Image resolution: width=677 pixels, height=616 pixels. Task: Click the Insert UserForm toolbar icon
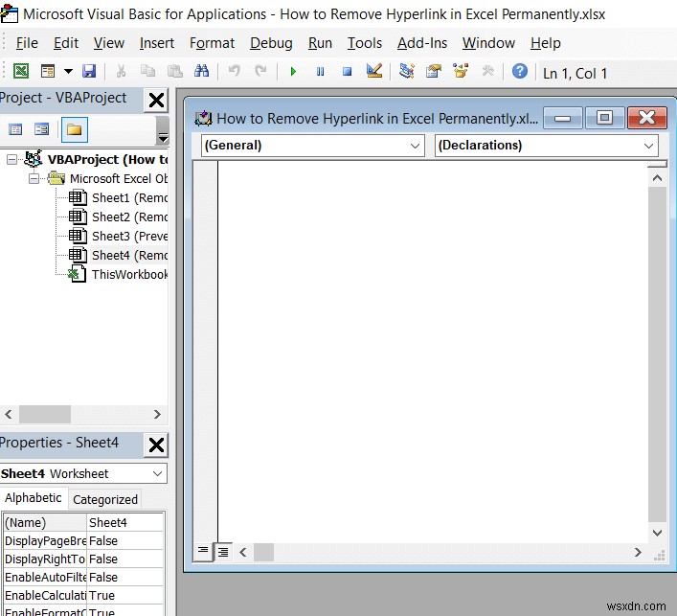(x=48, y=71)
